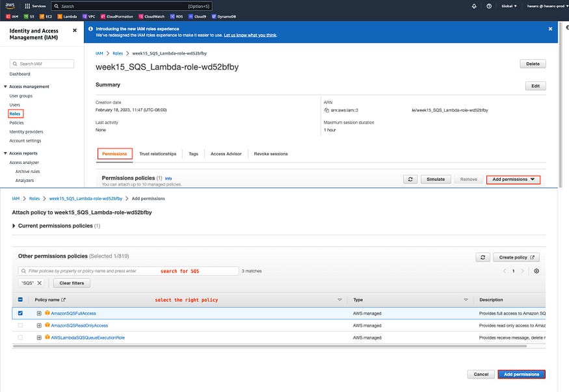Open Cloud9 shortcut in favorites bar
The image size is (569, 392).
click(198, 16)
